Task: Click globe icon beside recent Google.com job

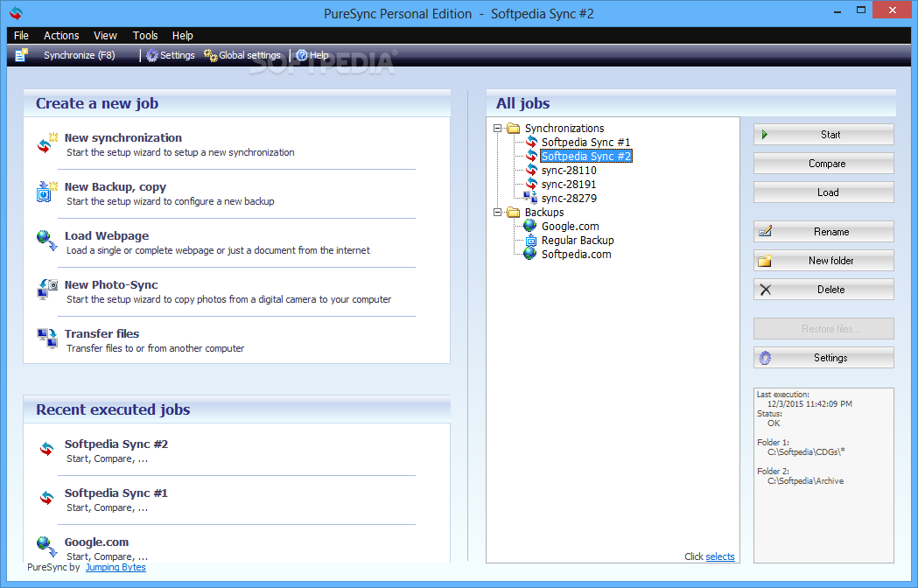Action: [x=47, y=546]
